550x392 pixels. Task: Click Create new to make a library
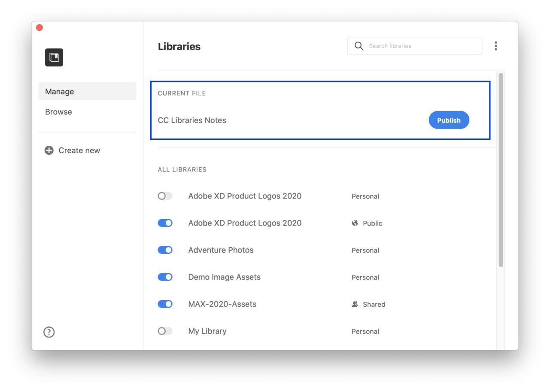tap(79, 150)
